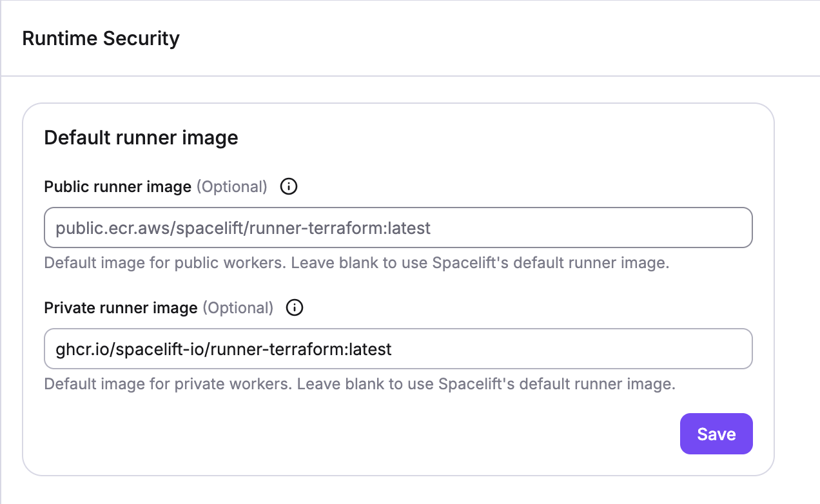Click the info icon beside Public runner image

point(289,187)
